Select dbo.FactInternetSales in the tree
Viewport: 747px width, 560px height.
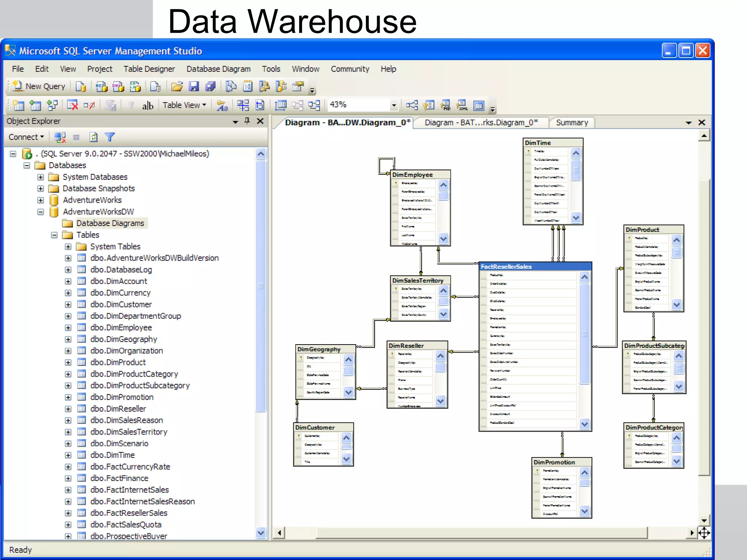coord(129,490)
